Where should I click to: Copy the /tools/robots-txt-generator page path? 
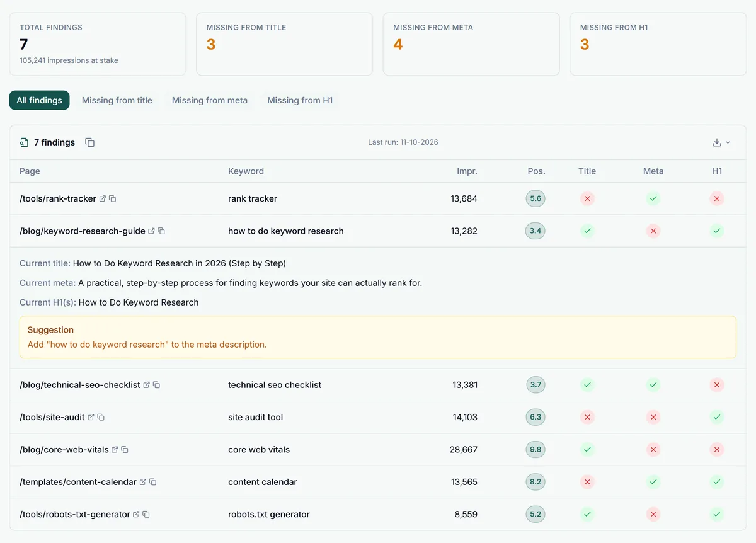[x=146, y=515]
